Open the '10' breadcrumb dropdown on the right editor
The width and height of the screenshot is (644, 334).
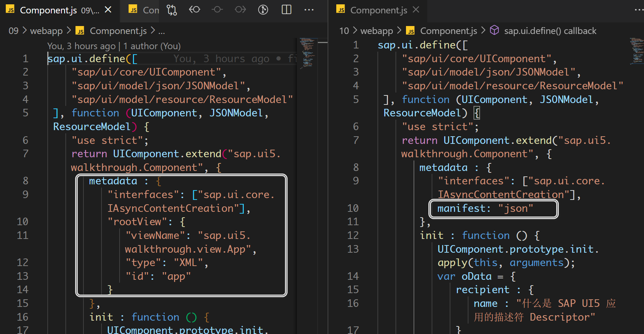343,30
